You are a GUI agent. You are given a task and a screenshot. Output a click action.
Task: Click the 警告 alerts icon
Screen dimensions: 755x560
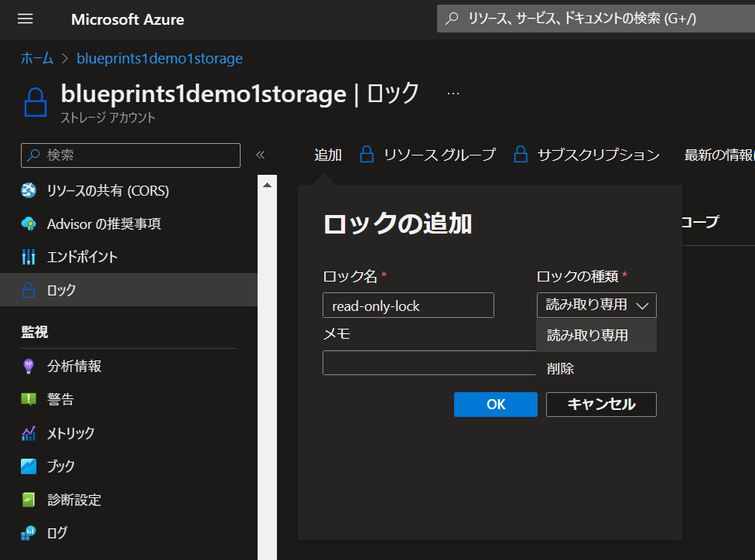pyautogui.click(x=29, y=400)
